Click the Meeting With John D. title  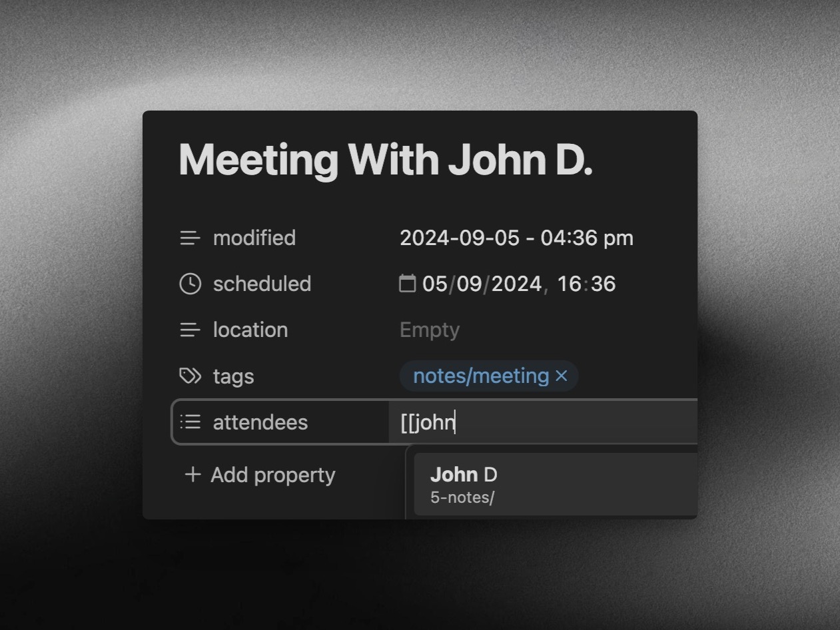click(386, 160)
